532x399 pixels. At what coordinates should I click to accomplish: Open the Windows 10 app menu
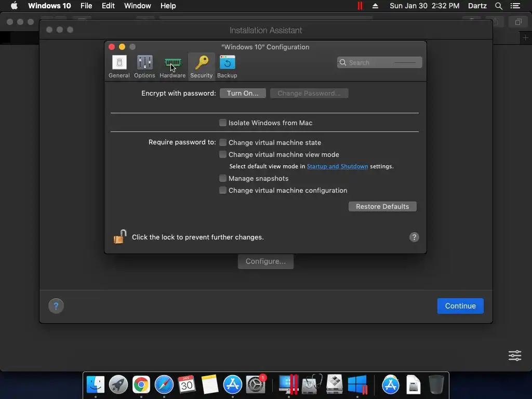click(49, 6)
